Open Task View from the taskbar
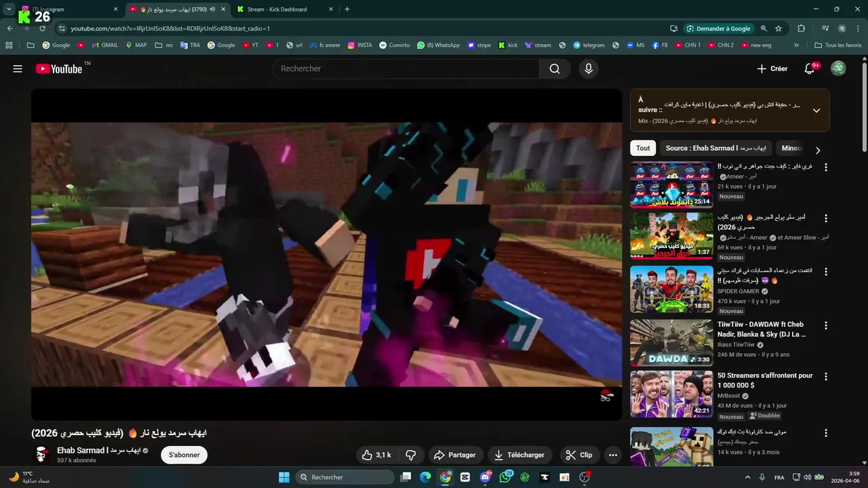868x488 pixels. coord(406,477)
